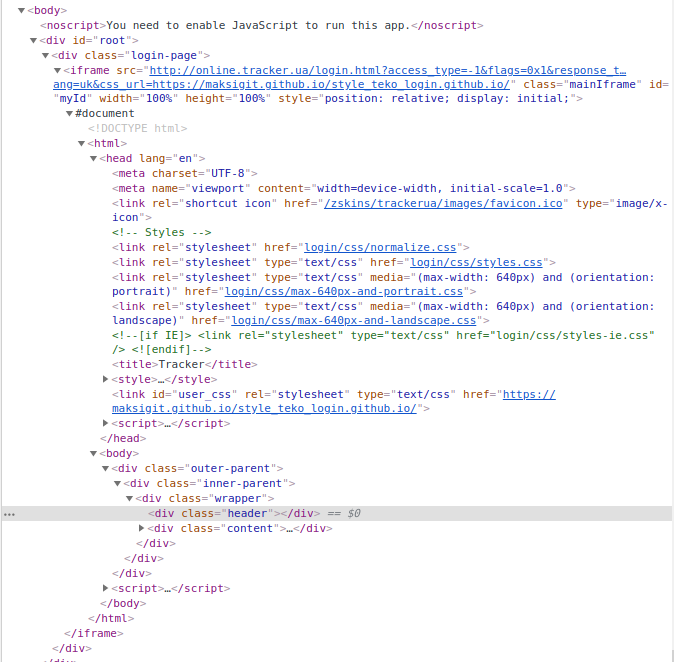Expand the script element inside head
The image size is (674, 662).
coord(106,424)
